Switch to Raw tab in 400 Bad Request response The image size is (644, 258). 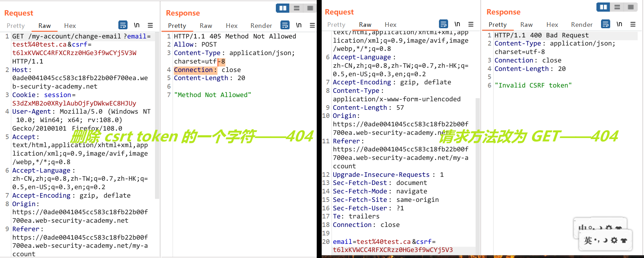pyautogui.click(x=526, y=24)
